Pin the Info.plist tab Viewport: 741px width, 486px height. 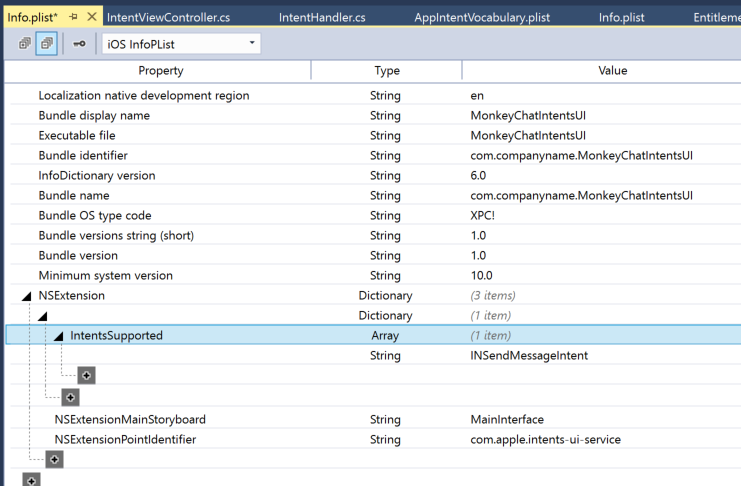[x=73, y=17]
